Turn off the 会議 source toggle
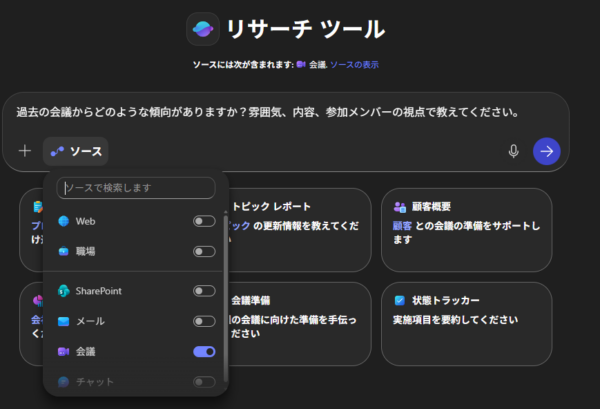Viewport: 600px width, 409px height. click(x=204, y=352)
